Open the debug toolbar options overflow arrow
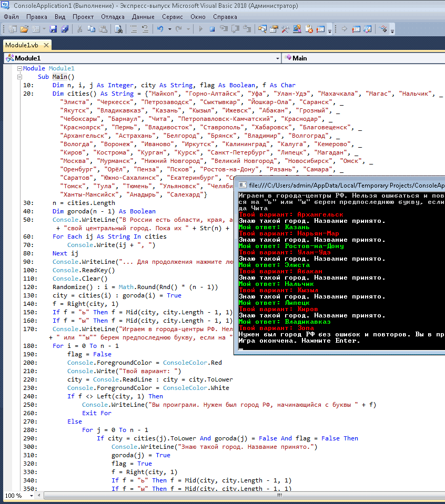This screenshot has width=445, height=504. (392, 30)
